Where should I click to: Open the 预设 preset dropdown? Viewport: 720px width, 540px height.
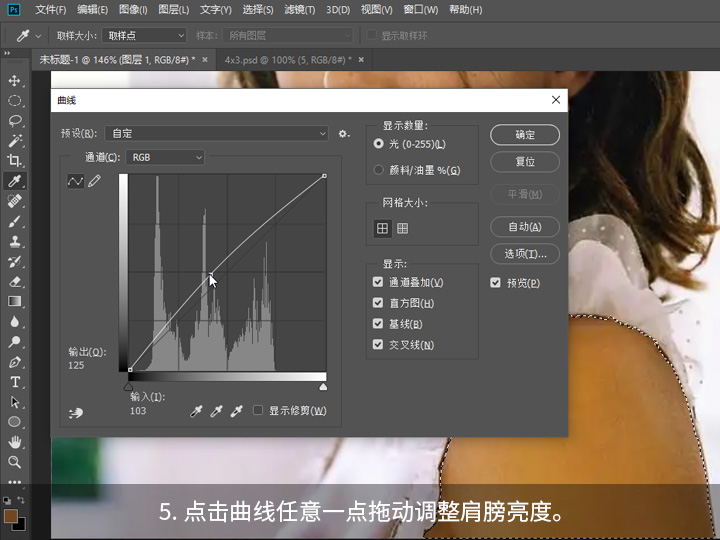pos(218,133)
